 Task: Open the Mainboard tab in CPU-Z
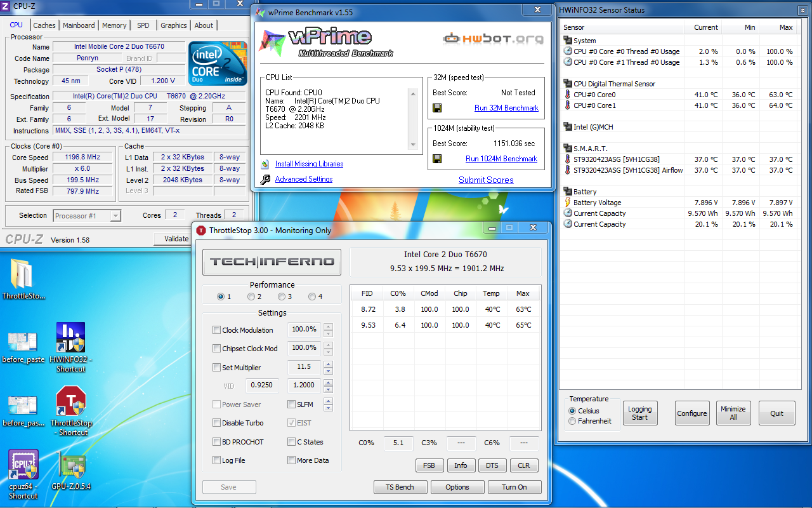79,25
